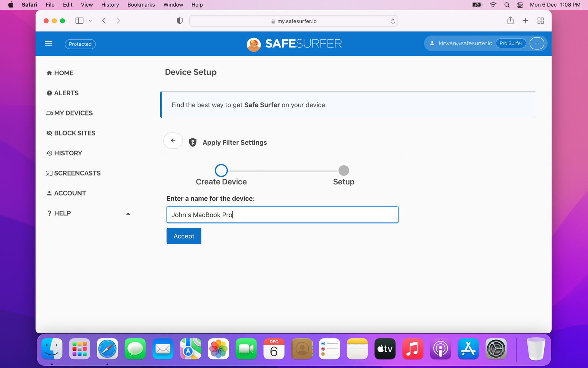This screenshot has height=368, width=588.
Task: Click the Wi-Fi status icon
Action: point(493,5)
